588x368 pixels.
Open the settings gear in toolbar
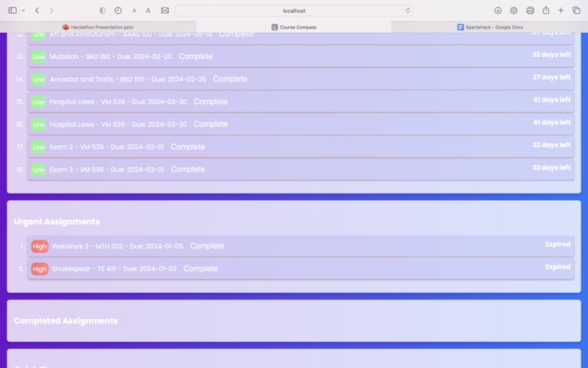point(514,10)
